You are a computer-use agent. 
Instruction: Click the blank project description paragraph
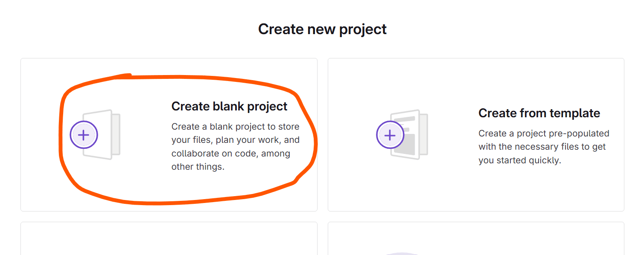(x=235, y=146)
